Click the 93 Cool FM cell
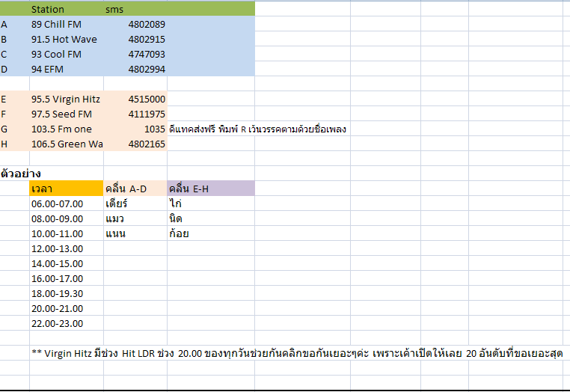The width and height of the screenshot is (570, 392). point(67,54)
